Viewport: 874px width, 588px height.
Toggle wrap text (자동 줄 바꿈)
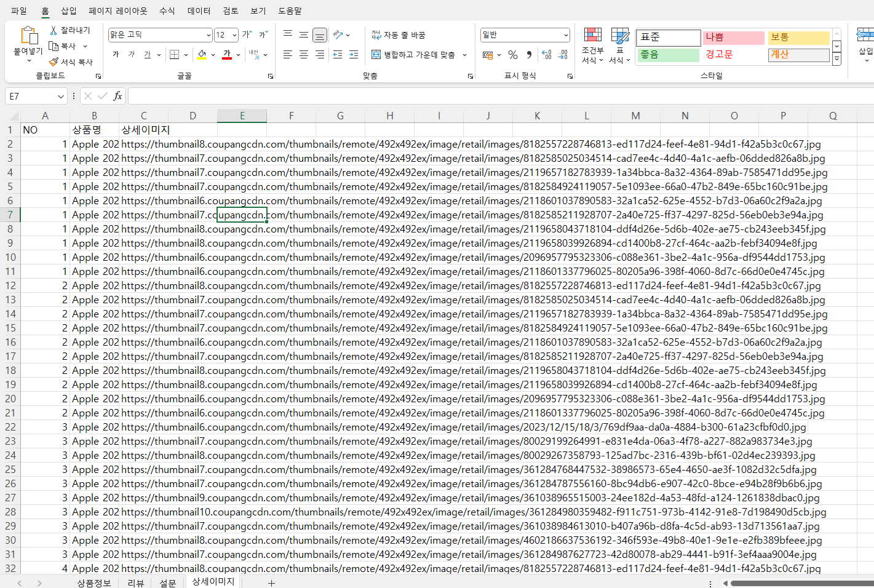coord(399,35)
